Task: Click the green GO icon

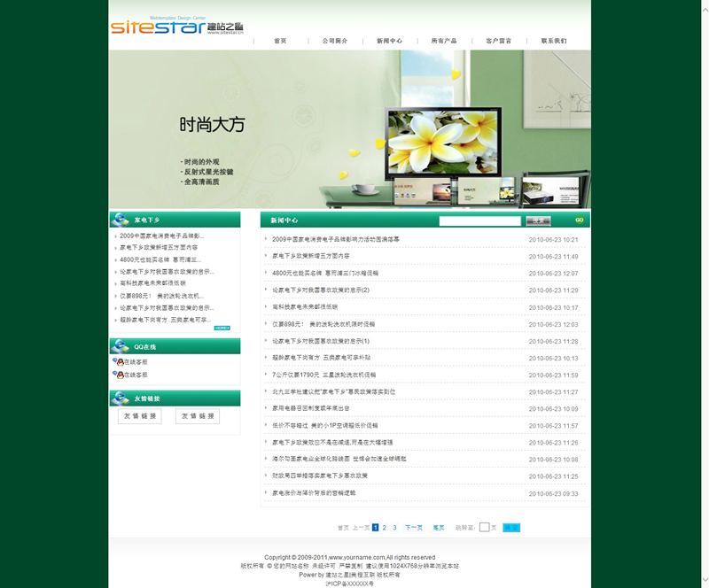Action: [x=579, y=220]
